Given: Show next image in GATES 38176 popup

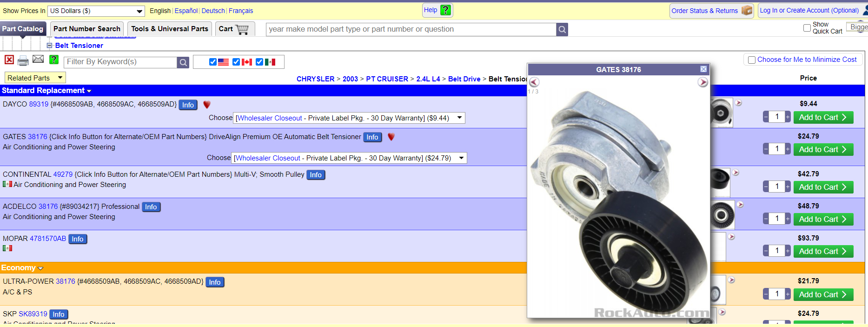Looking at the screenshot, I should point(702,82).
